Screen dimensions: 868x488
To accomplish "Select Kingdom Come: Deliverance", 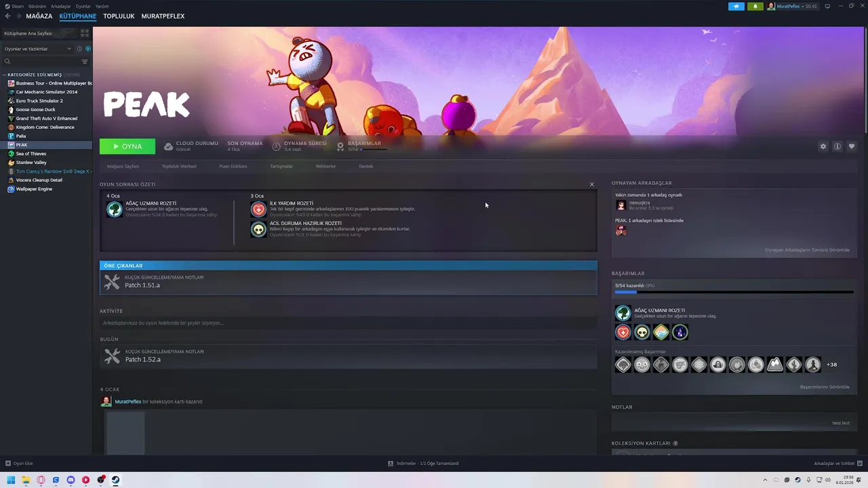I will [x=46, y=127].
